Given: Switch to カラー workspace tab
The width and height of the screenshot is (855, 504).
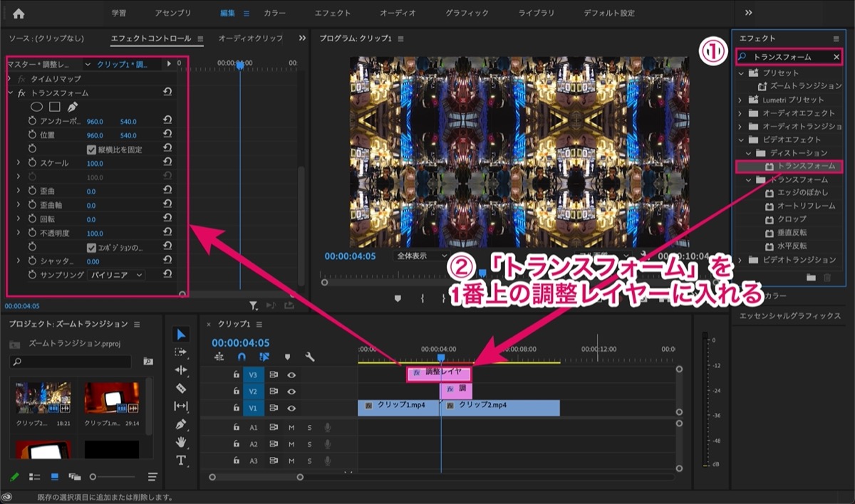Looking at the screenshot, I should click(x=275, y=13).
